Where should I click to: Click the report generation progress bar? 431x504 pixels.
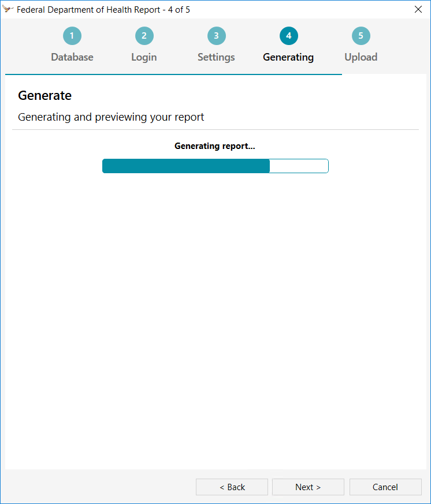coord(215,166)
